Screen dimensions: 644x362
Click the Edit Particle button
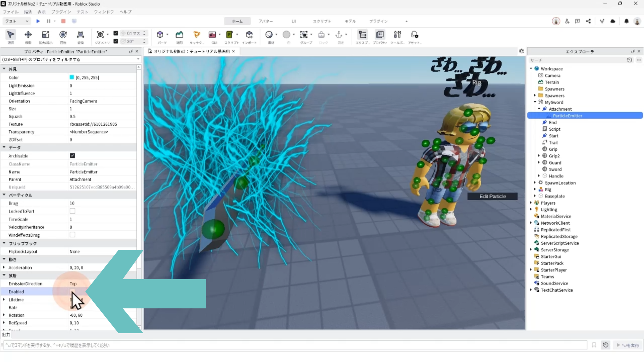point(492,196)
